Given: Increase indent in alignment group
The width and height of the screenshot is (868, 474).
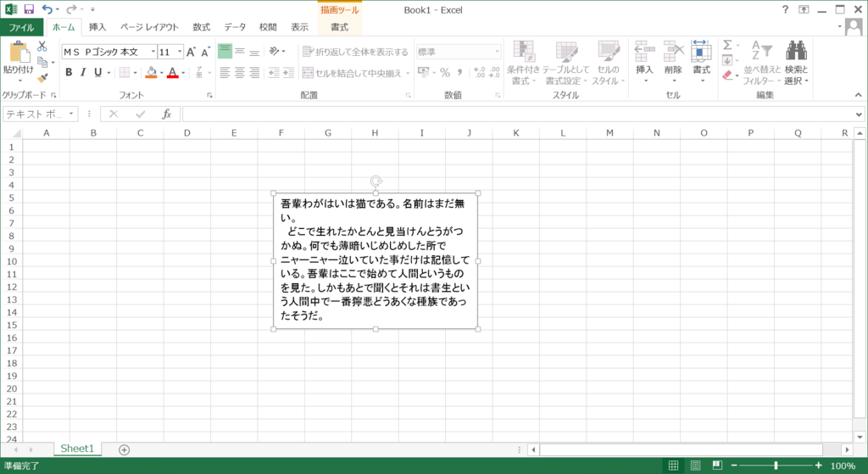Looking at the screenshot, I should point(288,73).
